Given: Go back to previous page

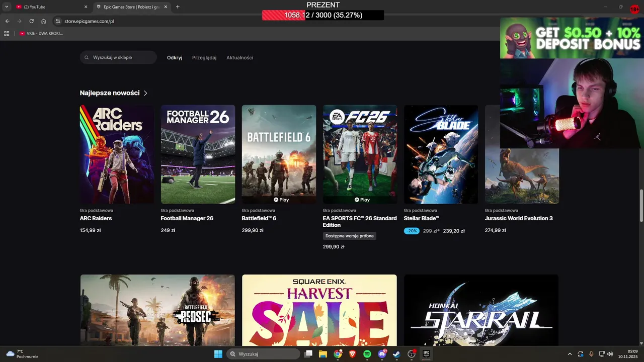Looking at the screenshot, I should (7, 21).
